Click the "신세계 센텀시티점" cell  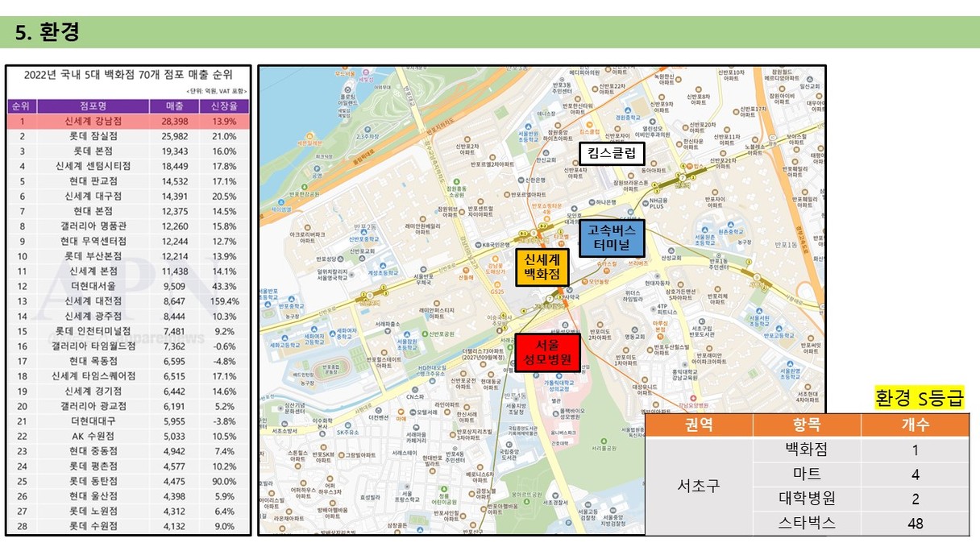pos(93,166)
